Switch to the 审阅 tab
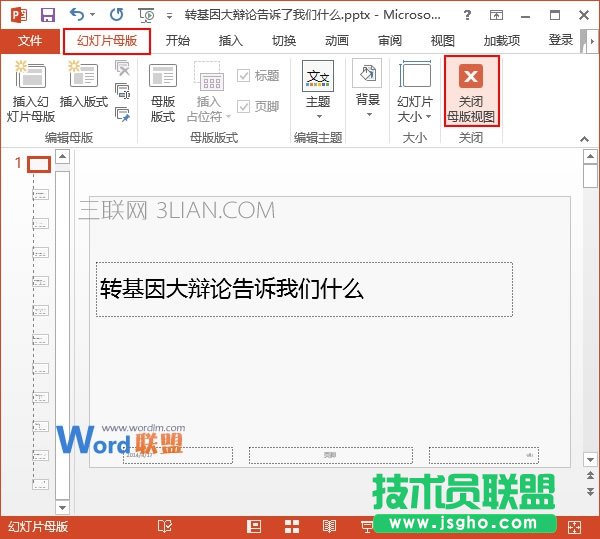This screenshot has width=600, height=539. [x=390, y=41]
